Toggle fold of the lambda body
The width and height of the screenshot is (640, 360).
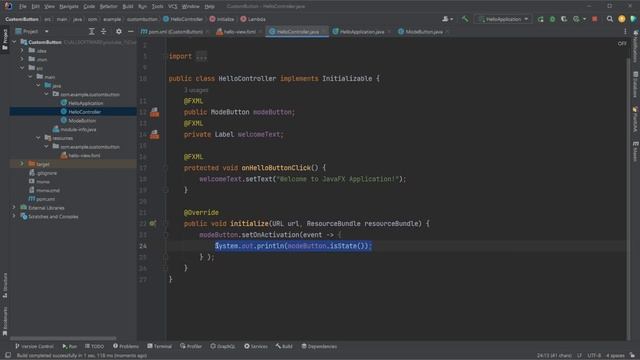click(x=165, y=235)
